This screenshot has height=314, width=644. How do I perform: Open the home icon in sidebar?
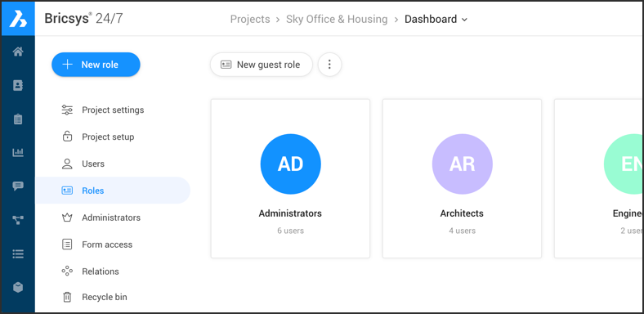point(18,52)
